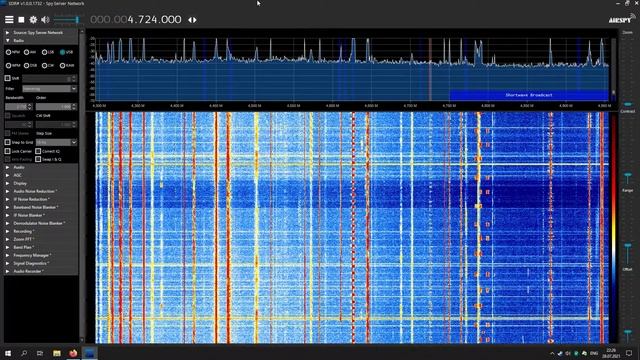The width and height of the screenshot is (640, 360).
Task: Toggle the Lock Carrier checkbox
Action: pos(7,151)
